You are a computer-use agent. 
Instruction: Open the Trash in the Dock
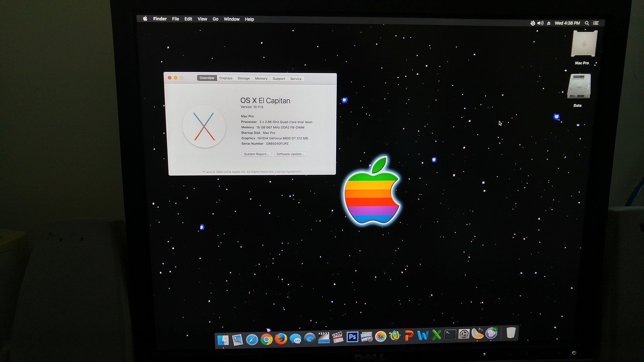(511, 333)
